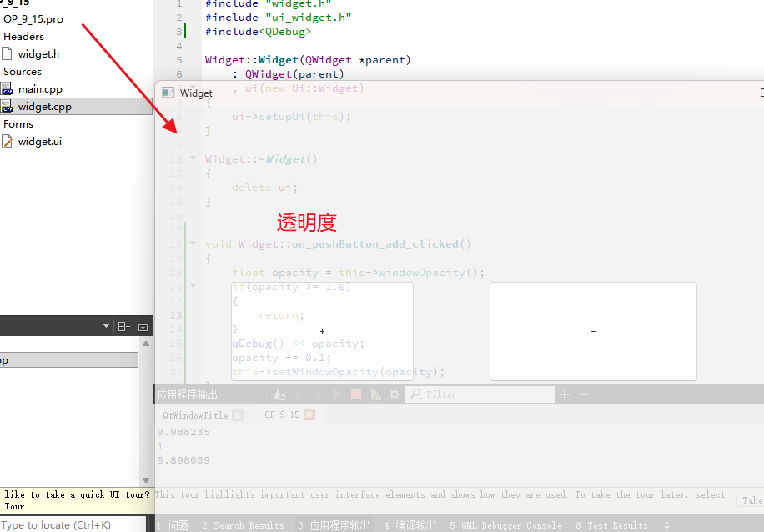This screenshot has height=532, width=764.
Task: Open widget.h from the Headers folder
Action: (x=38, y=54)
